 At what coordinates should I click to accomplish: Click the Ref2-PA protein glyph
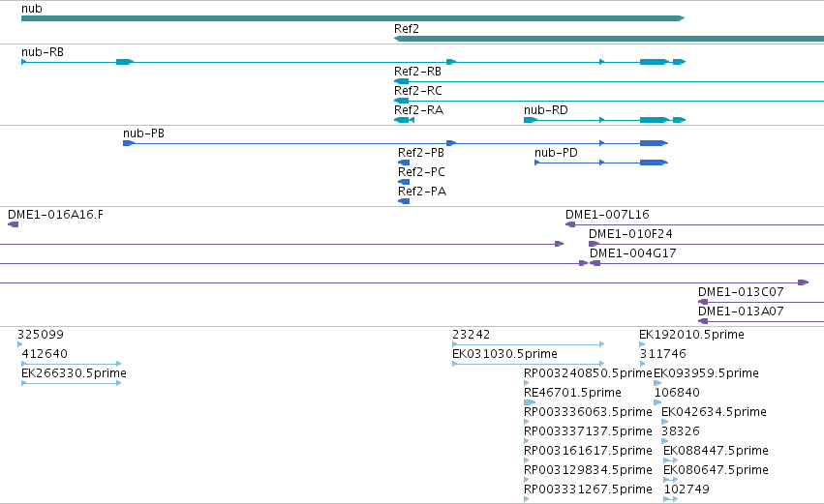coord(404,201)
